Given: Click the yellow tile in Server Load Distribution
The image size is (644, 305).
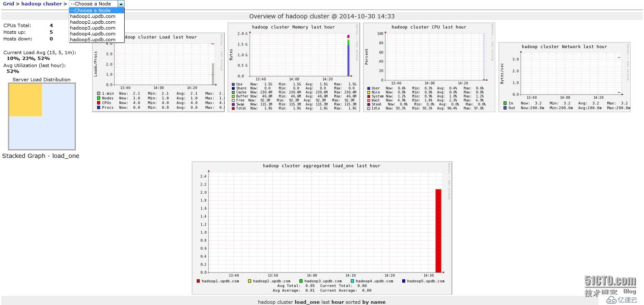Looking at the screenshot, I should [x=25, y=100].
